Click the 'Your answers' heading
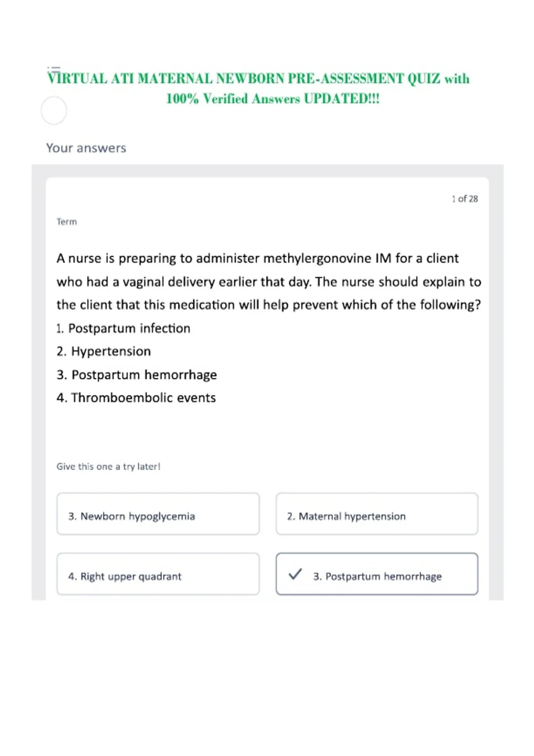This screenshot has height=756, width=534. 86,148
